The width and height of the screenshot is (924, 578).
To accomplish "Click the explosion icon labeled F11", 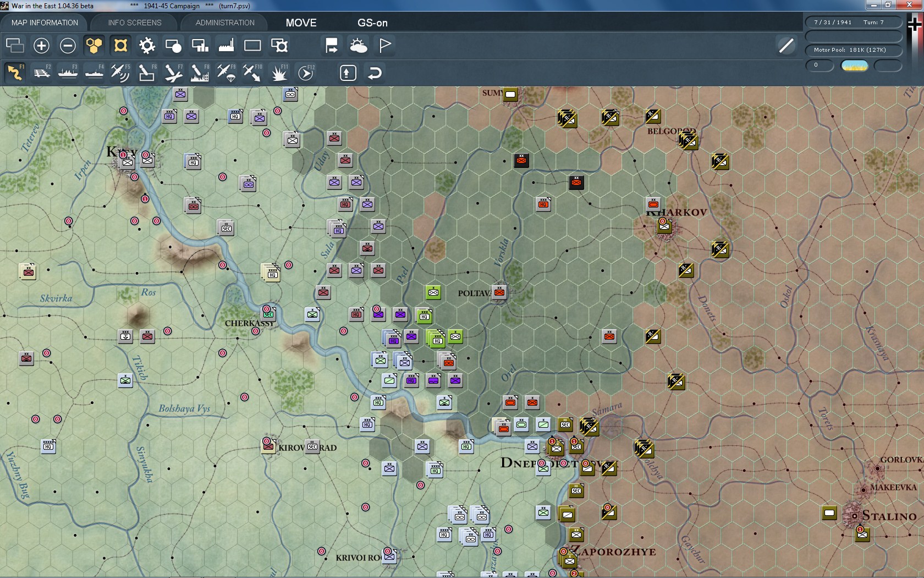I will [279, 73].
